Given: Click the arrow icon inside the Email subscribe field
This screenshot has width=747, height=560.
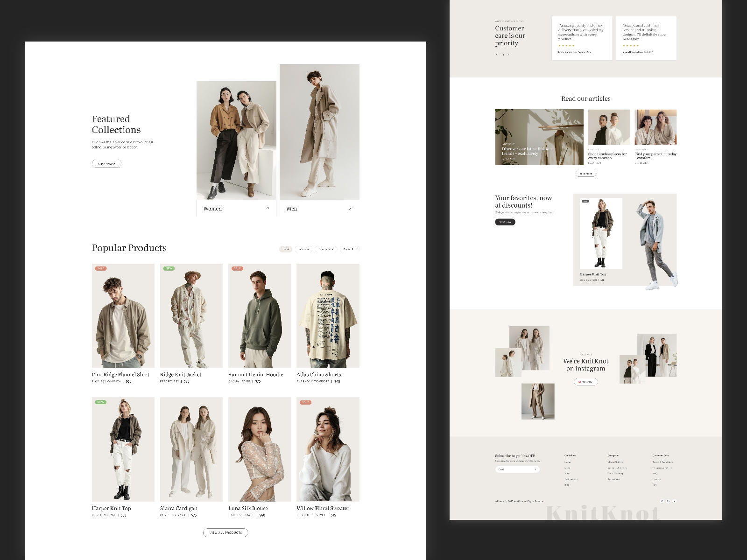Looking at the screenshot, I should 536,469.
